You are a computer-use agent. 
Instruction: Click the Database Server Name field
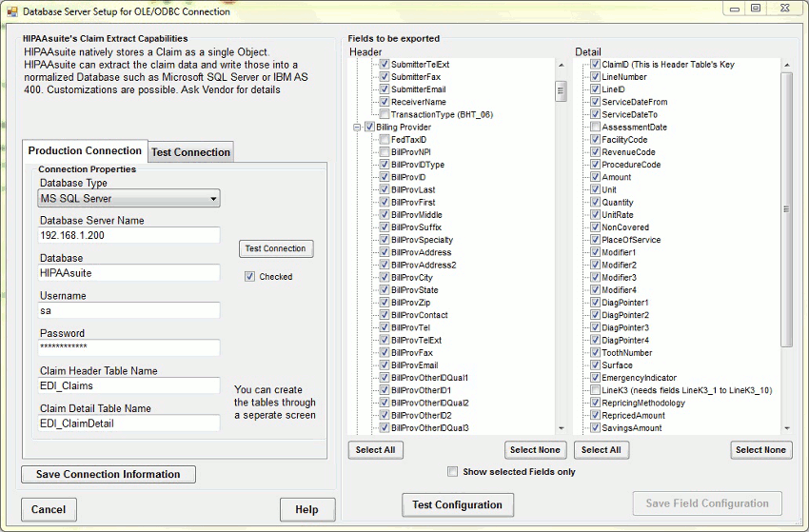tap(129, 235)
